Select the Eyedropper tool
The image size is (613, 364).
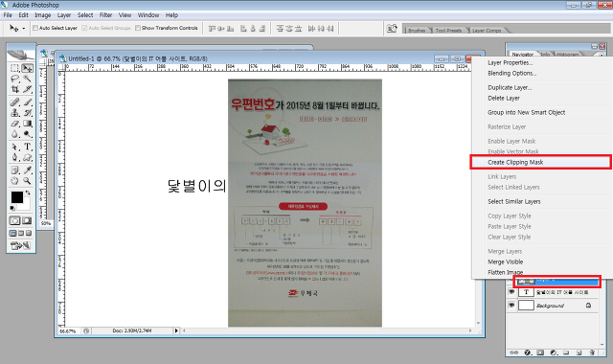28,171
